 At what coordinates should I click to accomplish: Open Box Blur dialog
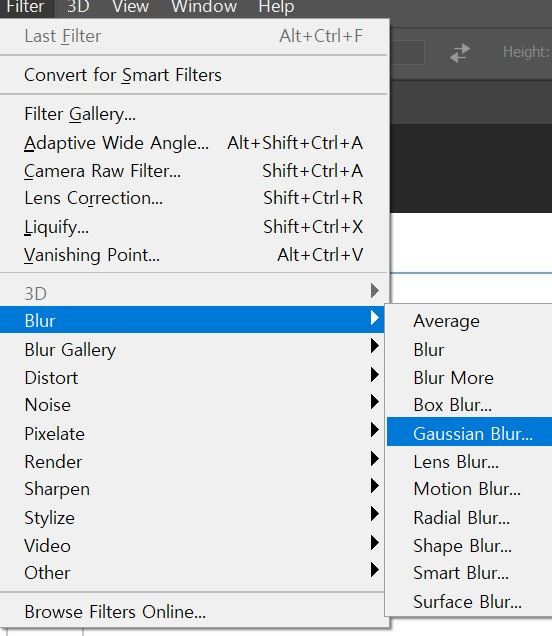coord(469,405)
